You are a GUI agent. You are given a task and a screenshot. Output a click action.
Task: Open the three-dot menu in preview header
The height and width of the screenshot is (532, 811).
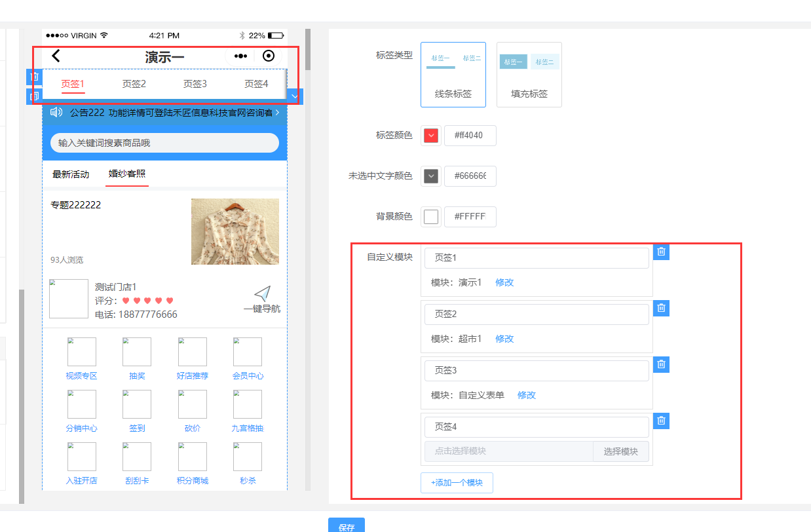[x=240, y=56]
